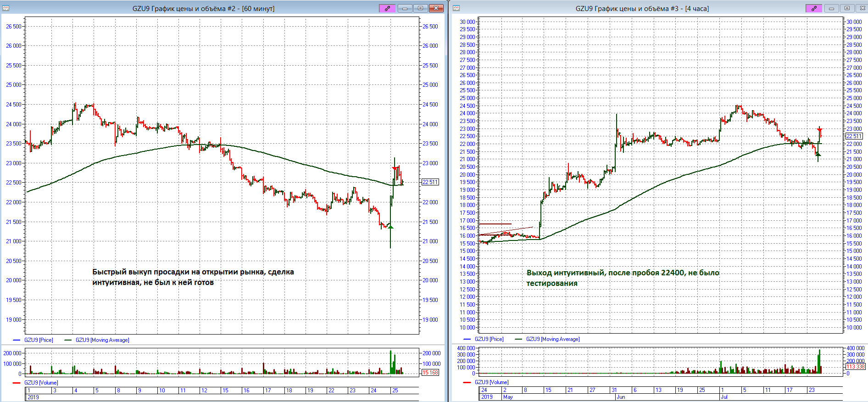Open the window icon menu of chart #2

[x=6, y=8]
